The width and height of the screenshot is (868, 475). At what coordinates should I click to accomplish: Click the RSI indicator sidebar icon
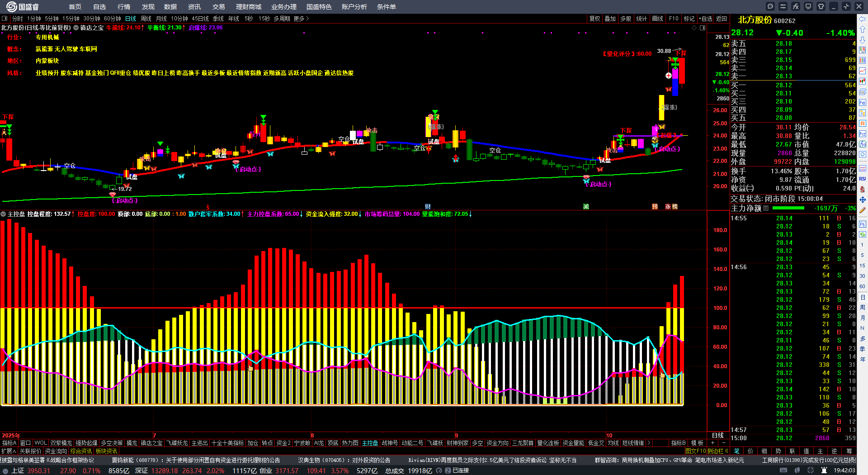coord(863,179)
